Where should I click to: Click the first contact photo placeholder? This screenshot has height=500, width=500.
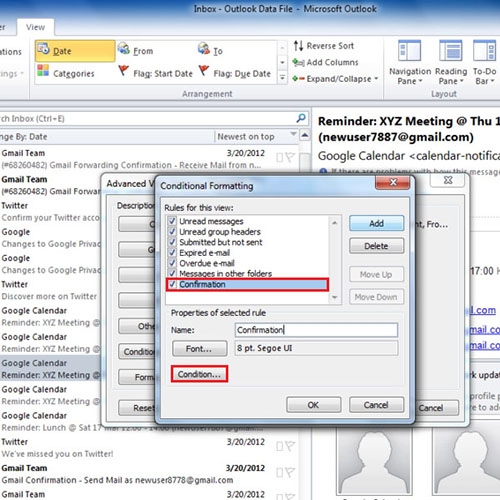pos(374,462)
